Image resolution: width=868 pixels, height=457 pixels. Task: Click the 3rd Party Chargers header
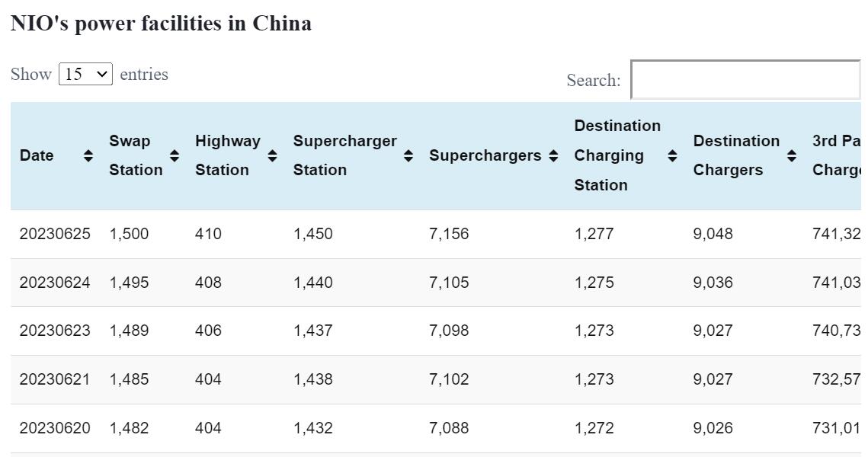[836, 155]
